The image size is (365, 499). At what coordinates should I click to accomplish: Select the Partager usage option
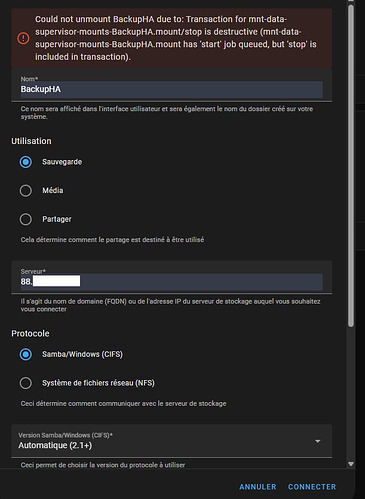pyautogui.click(x=26, y=219)
